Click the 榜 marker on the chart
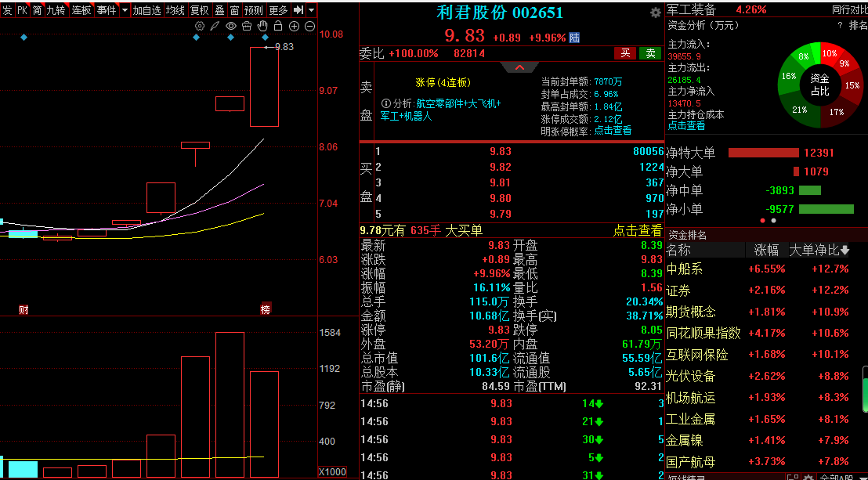This screenshot has width=868, height=480. click(266, 309)
